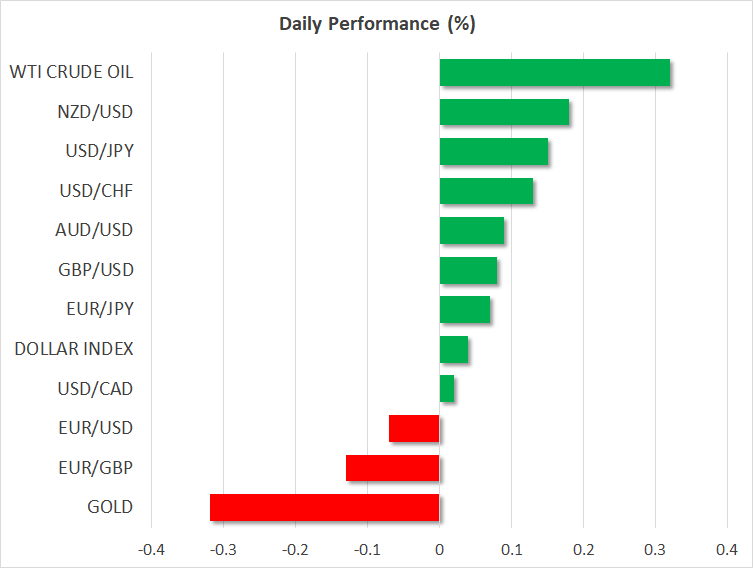Click the Daily Performance (%) chart title
This screenshot has height=568, width=753.
376,24
